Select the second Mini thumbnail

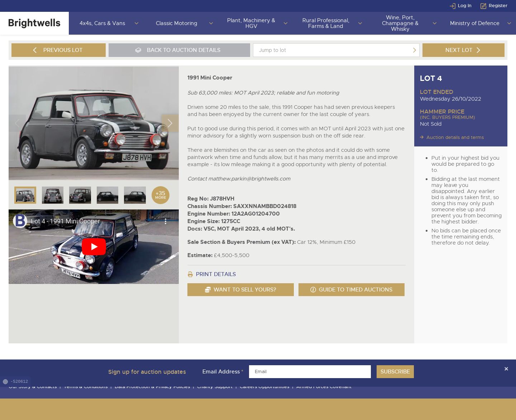tap(53, 195)
